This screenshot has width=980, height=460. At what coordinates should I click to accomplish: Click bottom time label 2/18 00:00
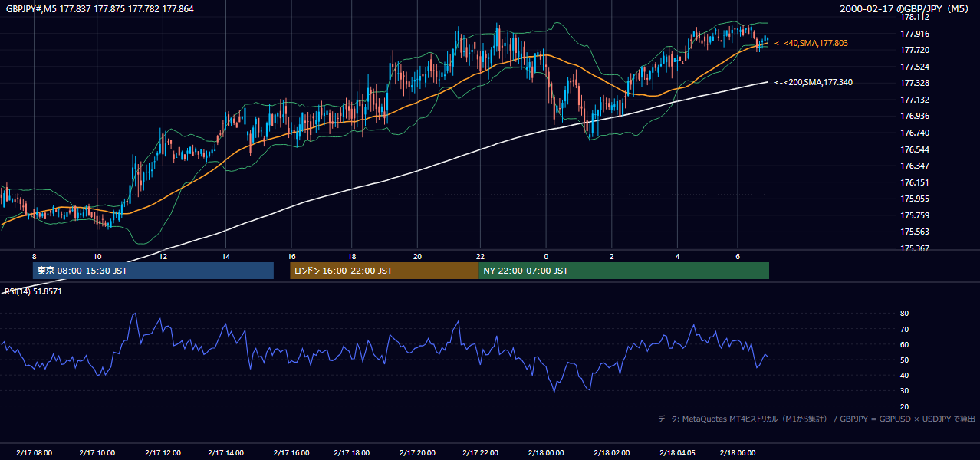tap(546, 453)
